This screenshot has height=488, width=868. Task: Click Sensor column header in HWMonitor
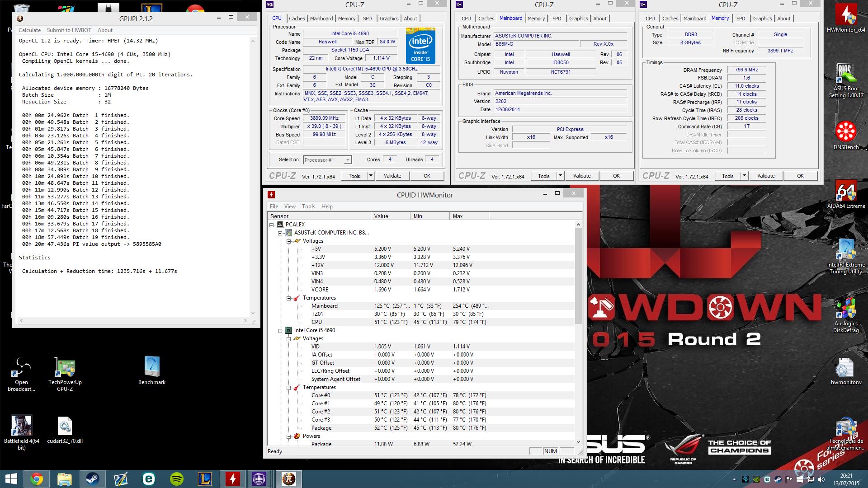[x=319, y=216]
